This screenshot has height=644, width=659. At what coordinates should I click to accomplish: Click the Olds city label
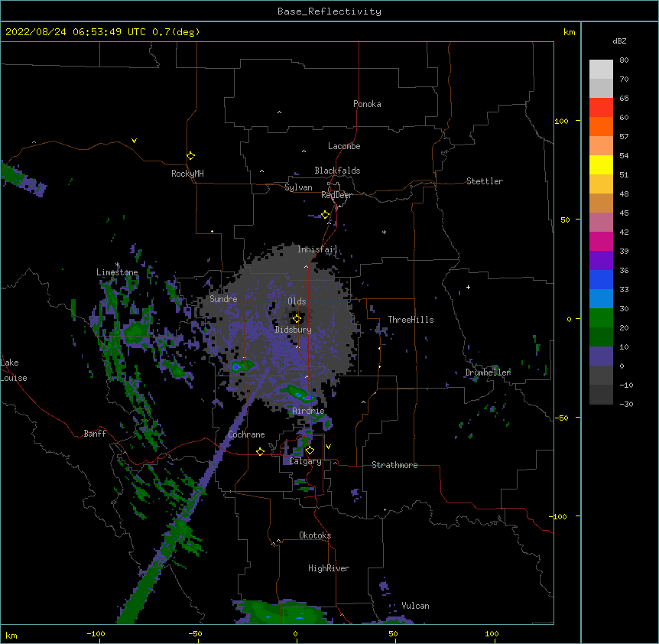[x=297, y=301]
